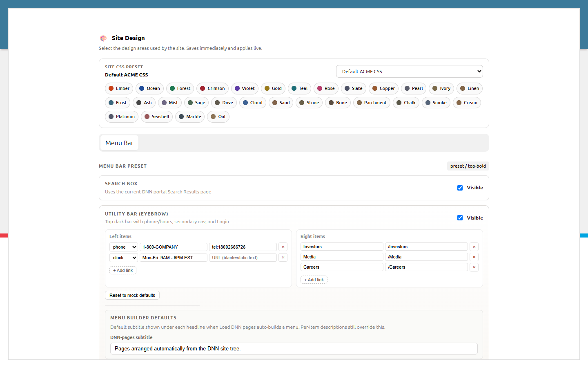Click the DNN-pages subtitle input
The width and height of the screenshot is (588, 368).
[294, 349]
